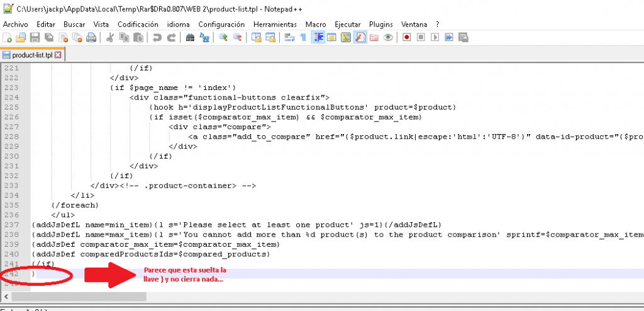Create a new file with New icon
This screenshot has width=644, height=311.
point(8,38)
